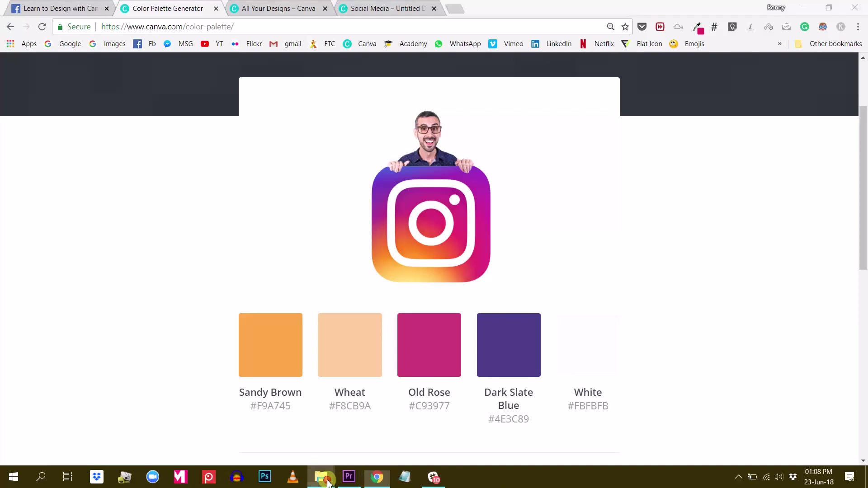Open Windows taskbar search
This screenshot has width=868, height=488.
pyautogui.click(x=41, y=477)
